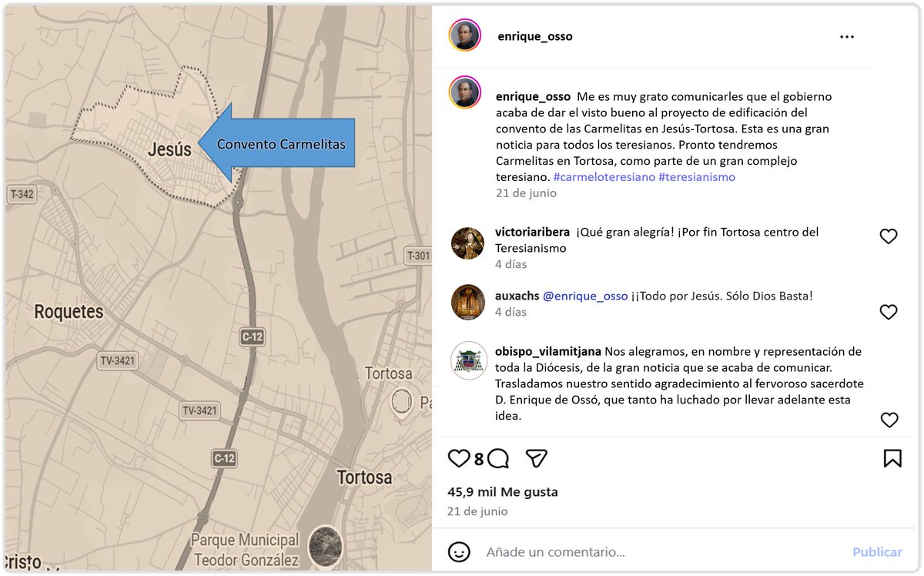Open enrique_osso avatar beside the caption

pos(465,92)
